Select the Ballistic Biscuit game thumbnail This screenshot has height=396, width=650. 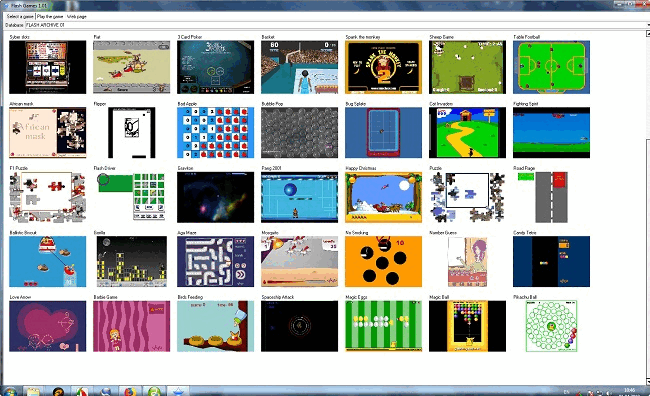click(x=48, y=262)
